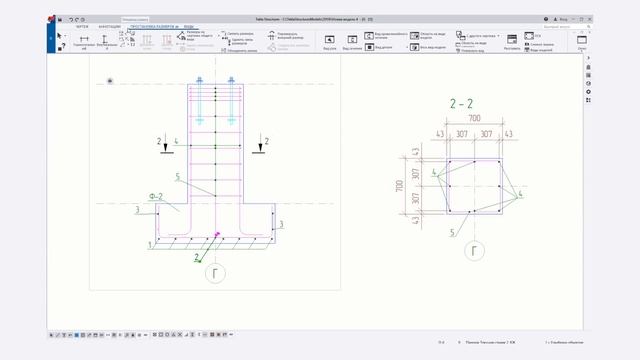Pick the selection arrow tool

(x=60, y=36)
